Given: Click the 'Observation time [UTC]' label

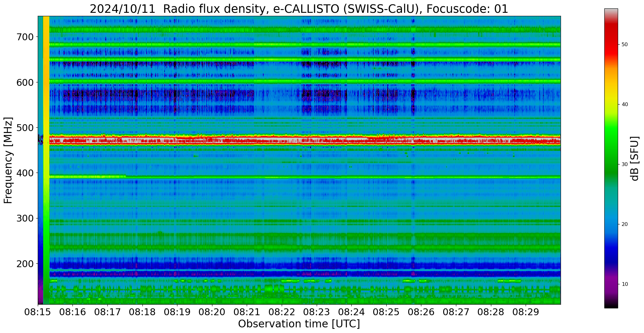Looking at the screenshot, I should coord(299,324).
